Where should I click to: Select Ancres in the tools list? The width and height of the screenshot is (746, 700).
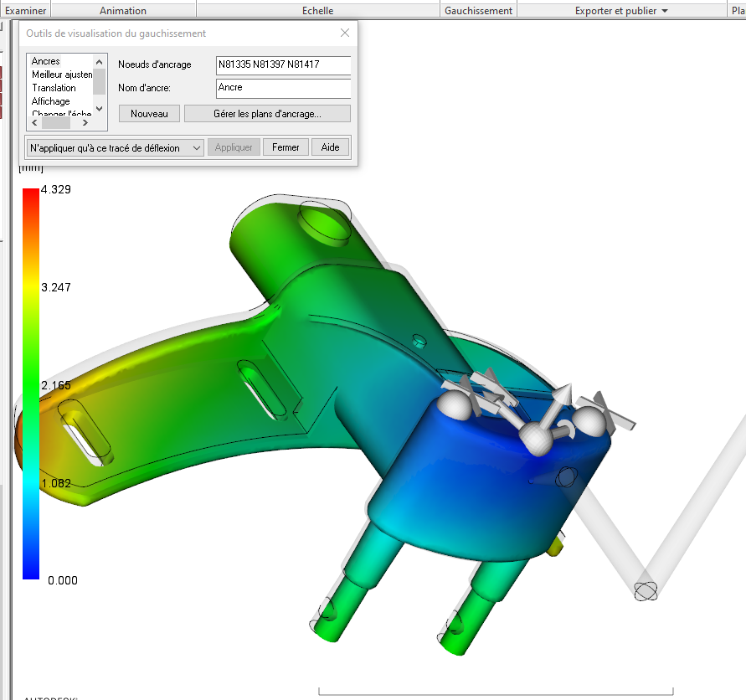[46, 61]
